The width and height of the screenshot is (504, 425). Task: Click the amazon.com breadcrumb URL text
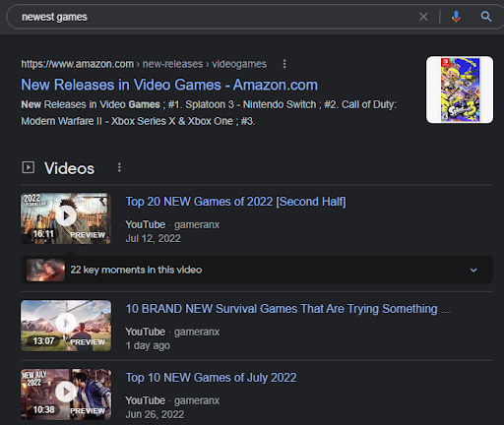pyautogui.click(x=144, y=64)
